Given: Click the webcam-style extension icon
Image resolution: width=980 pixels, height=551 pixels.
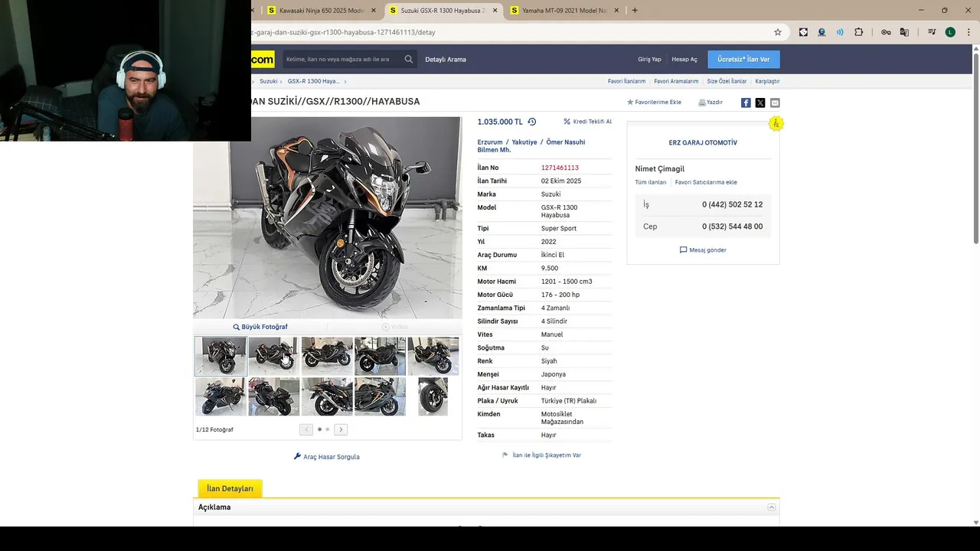Looking at the screenshot, I should [x=822, y=32].
